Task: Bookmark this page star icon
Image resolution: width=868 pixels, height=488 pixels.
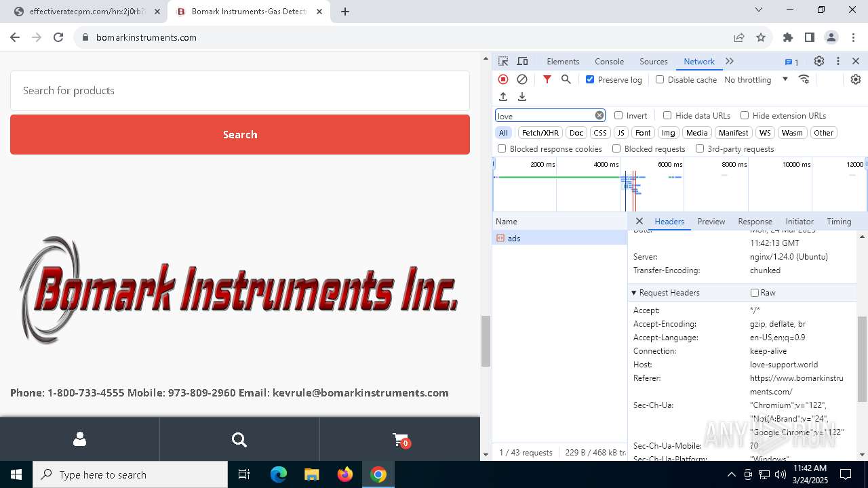Action: point(761,37)
